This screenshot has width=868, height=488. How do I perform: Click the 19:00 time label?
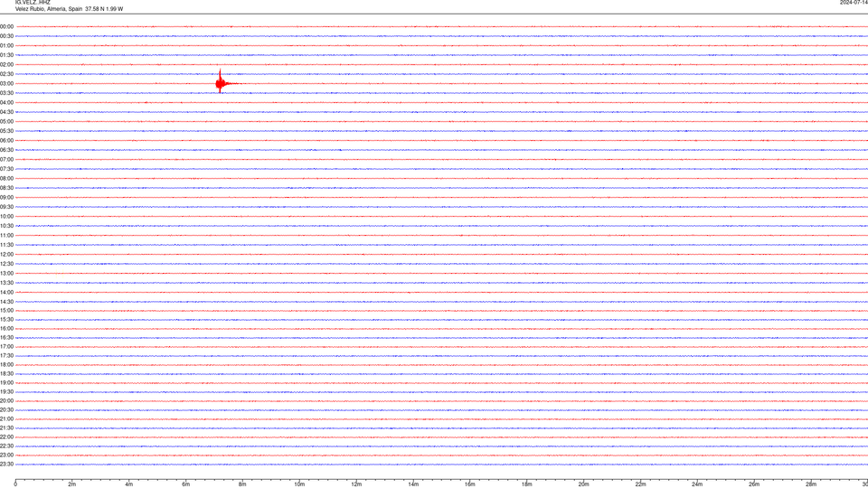coord(6,383)
